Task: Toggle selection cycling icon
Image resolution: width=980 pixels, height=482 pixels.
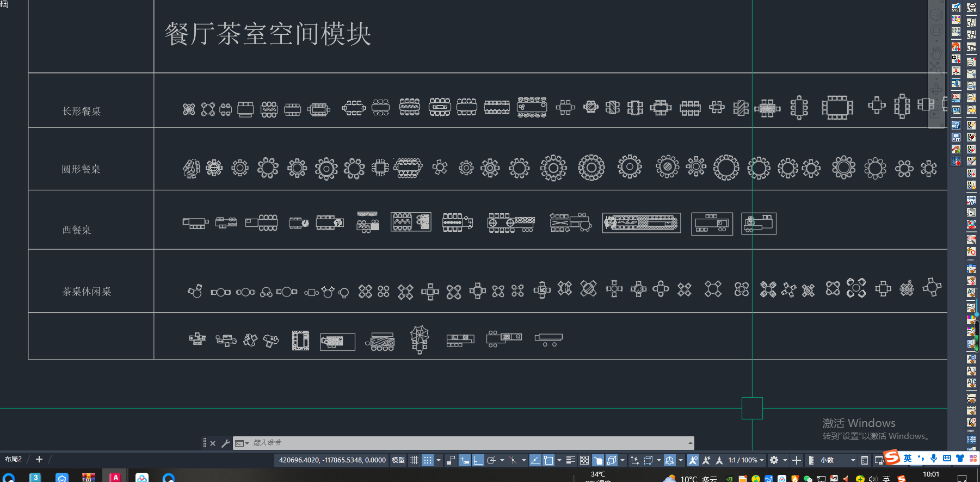Action: tap(597, 460)
